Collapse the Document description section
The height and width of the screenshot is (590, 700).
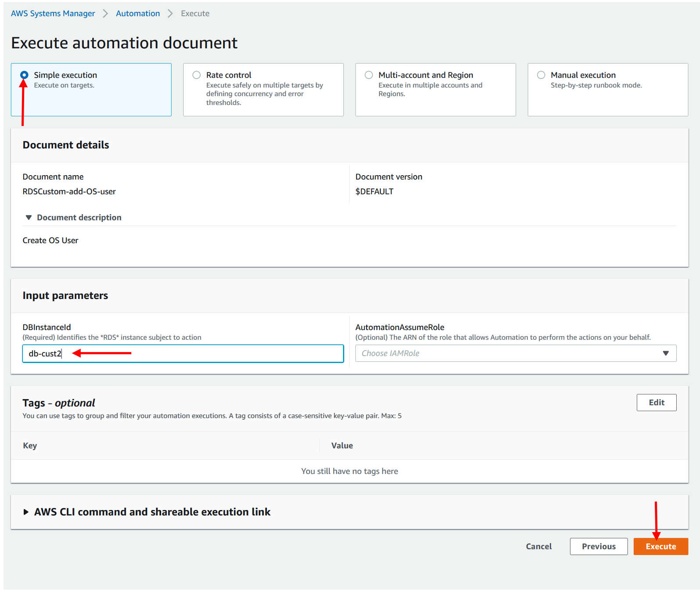pos(29,217)
